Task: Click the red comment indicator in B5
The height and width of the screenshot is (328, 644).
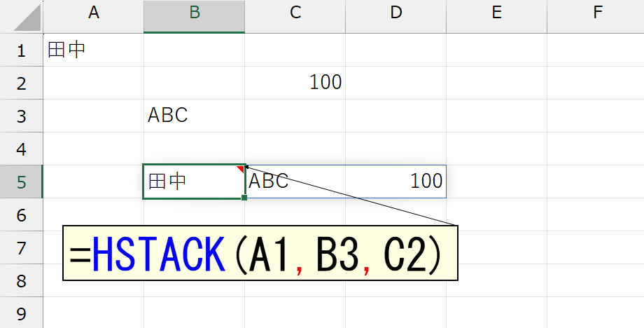Action: [241, 168]
